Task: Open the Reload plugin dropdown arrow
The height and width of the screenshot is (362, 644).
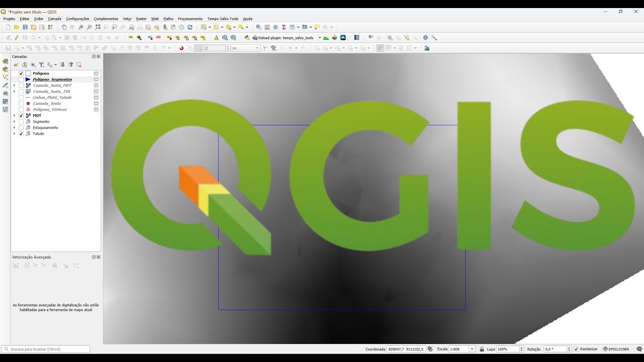Action: 319,38
